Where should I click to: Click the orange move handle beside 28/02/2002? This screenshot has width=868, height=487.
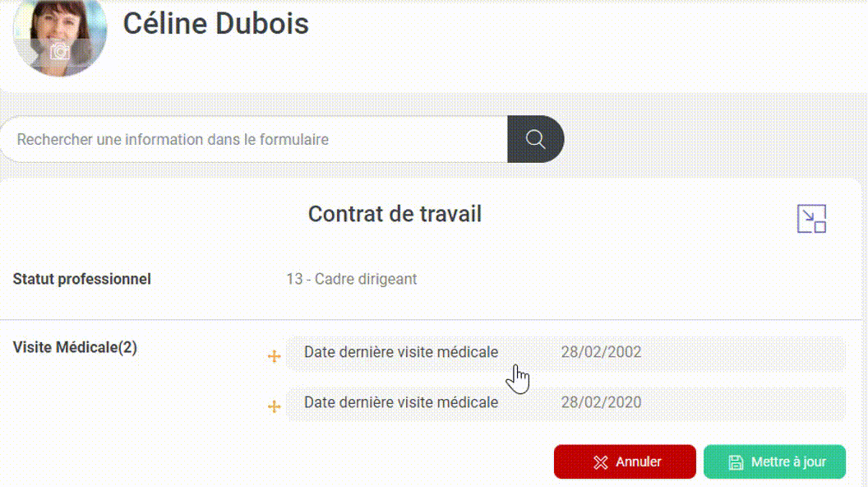274,355
